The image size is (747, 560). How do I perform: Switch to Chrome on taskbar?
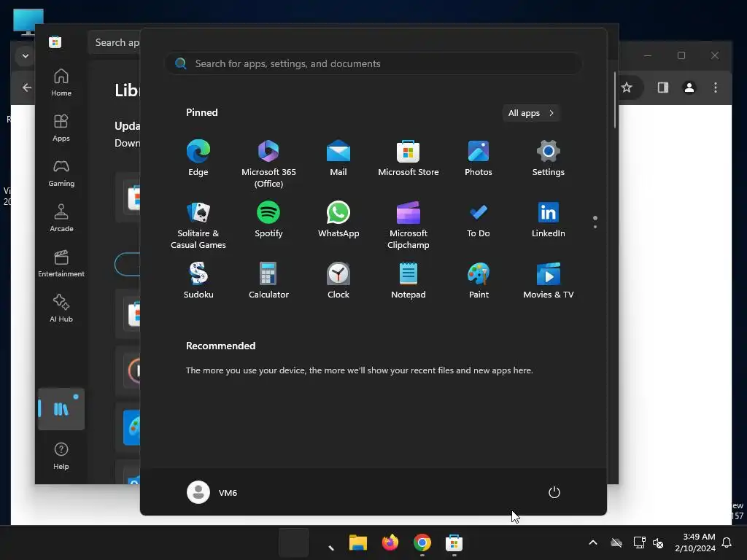[422, 542]
